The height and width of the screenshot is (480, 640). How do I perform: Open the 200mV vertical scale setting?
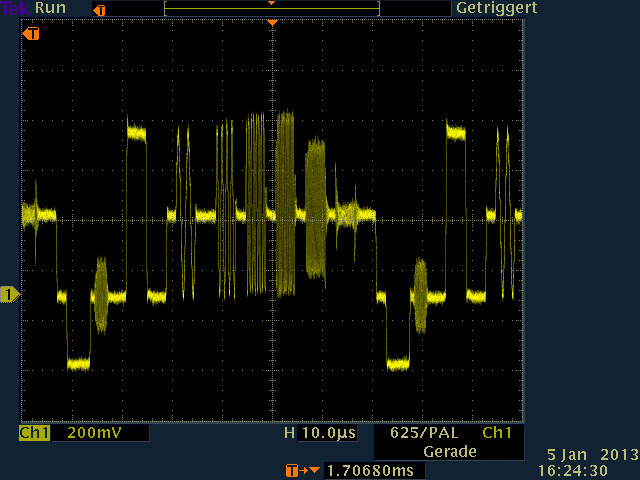pyautogui.click(x=96, y=433)
